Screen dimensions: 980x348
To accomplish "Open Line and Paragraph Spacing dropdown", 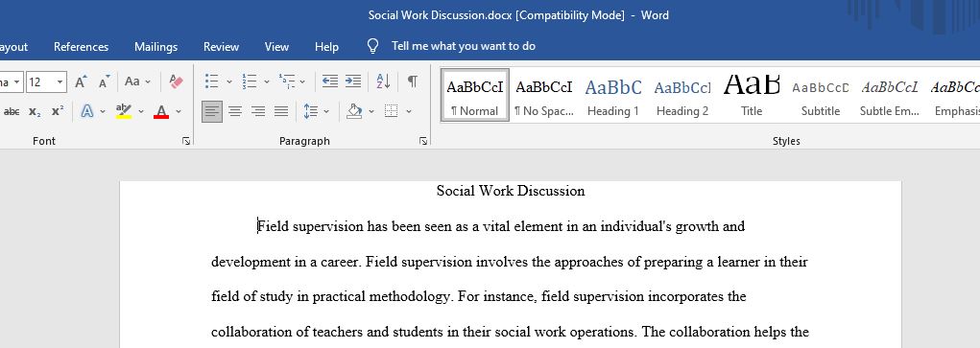I will pos(316,111).
